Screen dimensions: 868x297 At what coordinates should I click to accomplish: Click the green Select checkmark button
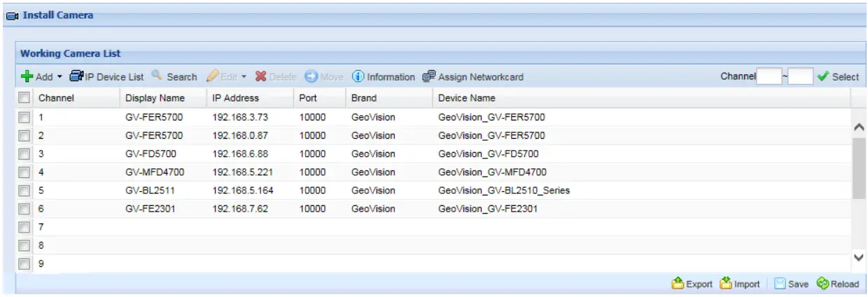click(838, 76)
